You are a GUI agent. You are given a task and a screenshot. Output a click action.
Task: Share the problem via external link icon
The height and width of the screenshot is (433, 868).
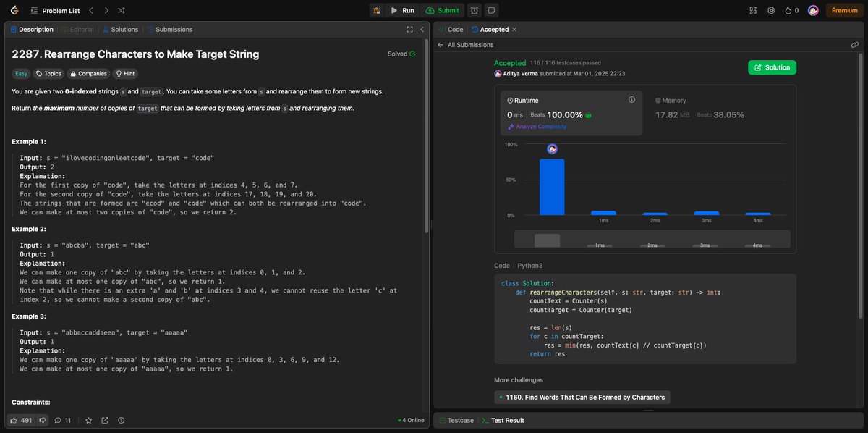coord(105,420)
